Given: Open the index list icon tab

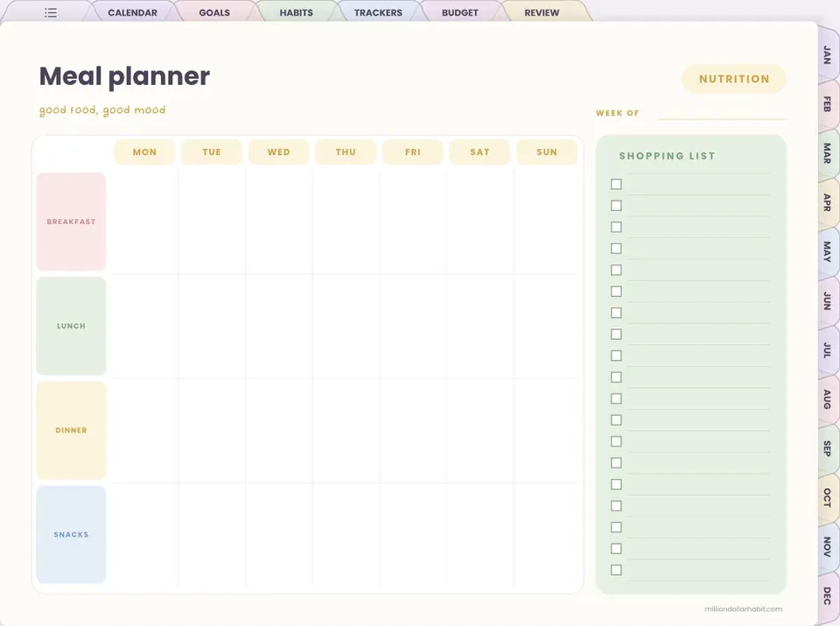Looking at the screenshot, I should point(51,12).
